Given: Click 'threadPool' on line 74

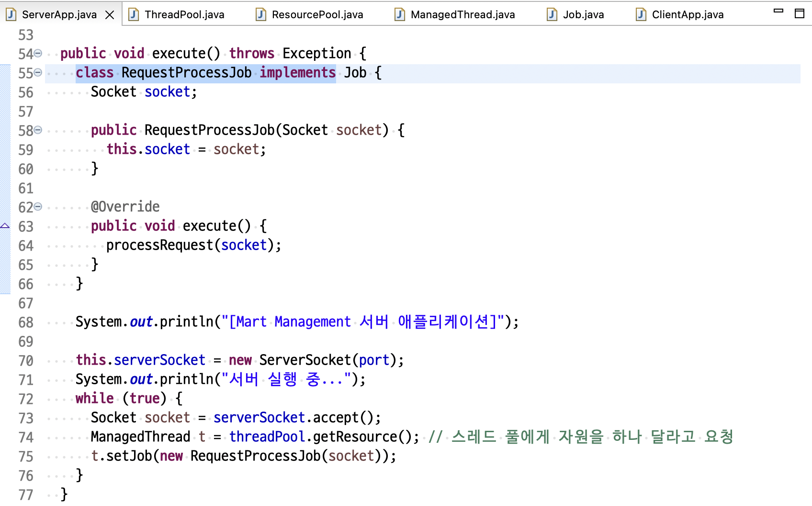Looking at the screenshot, I should [x=267, y=437].
